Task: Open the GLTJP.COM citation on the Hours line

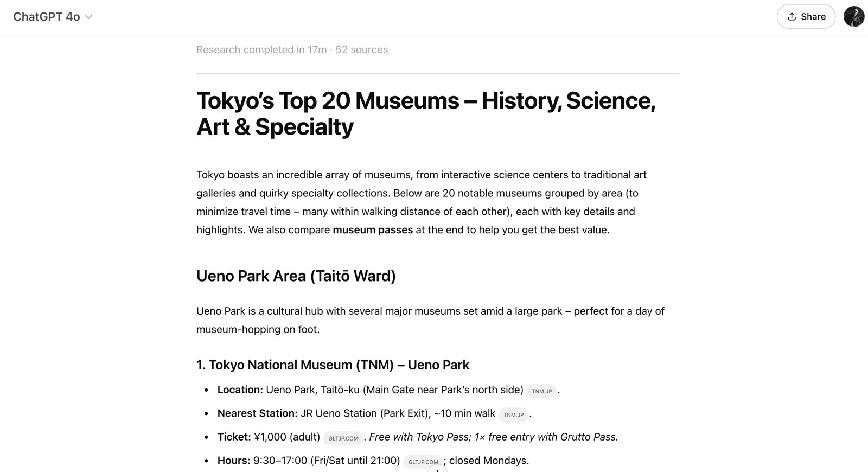Action: [423, 462]
